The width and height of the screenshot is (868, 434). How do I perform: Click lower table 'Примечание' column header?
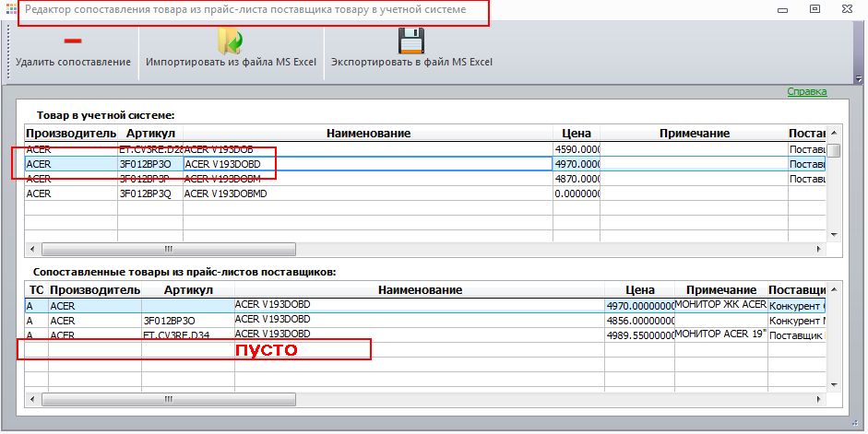point(721,289)
